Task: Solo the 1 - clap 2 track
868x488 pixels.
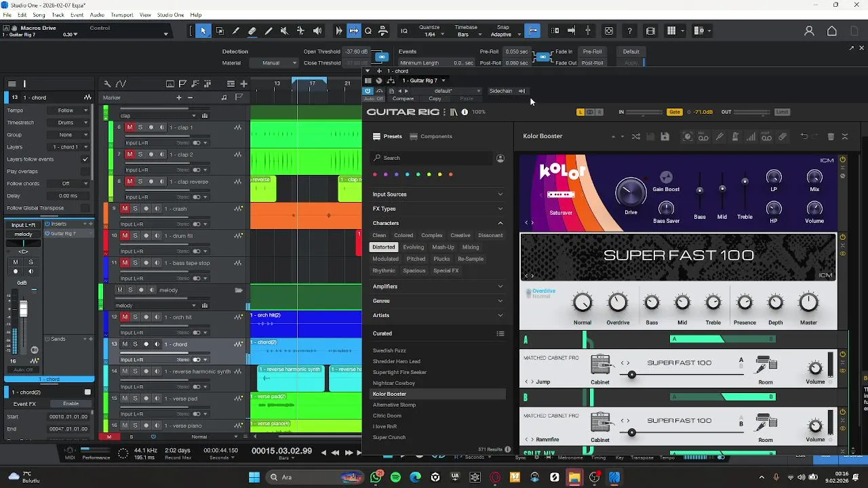Action: pos(140,155)
